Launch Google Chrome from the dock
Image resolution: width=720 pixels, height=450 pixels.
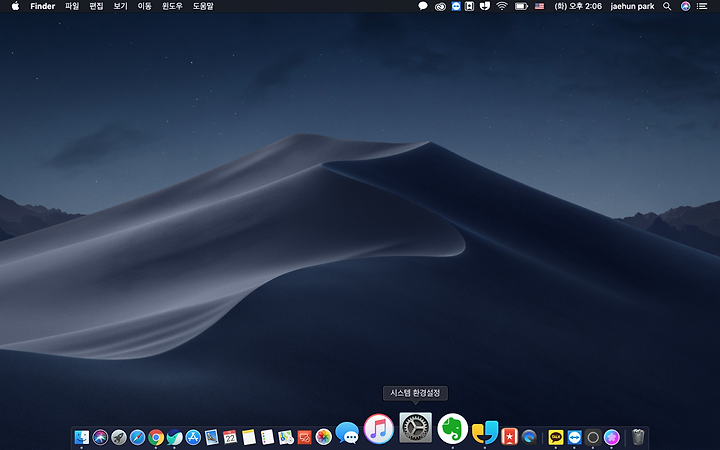(x=156, y=437)
